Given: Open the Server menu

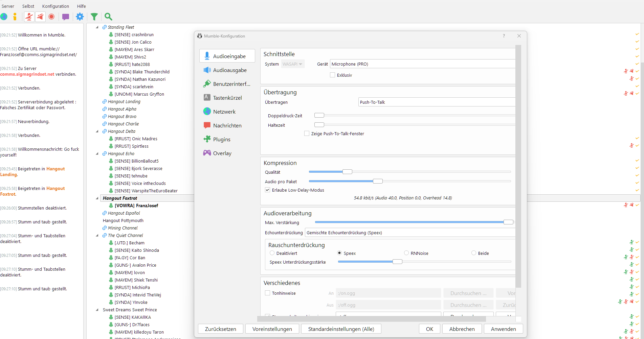Looking at the screenshot, I should point(8,6).
